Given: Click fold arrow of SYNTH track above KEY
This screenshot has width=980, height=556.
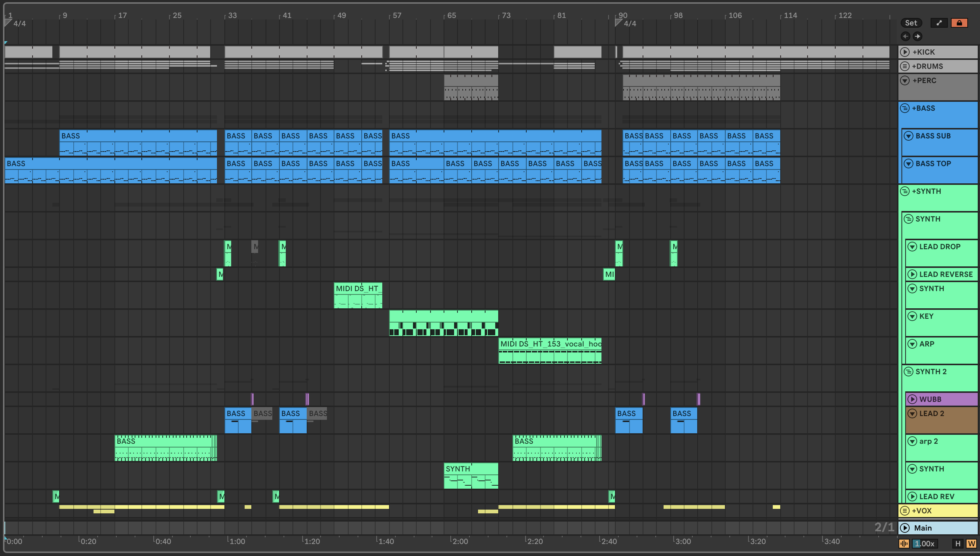Looking at the screenshot, I should [912, 289].
